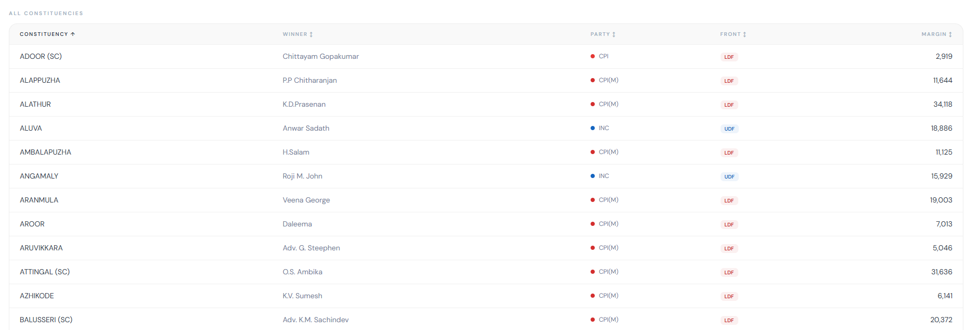Click winner name Roji M. John
This screenshot has height=330, width=980.
(x=302, y=176)
